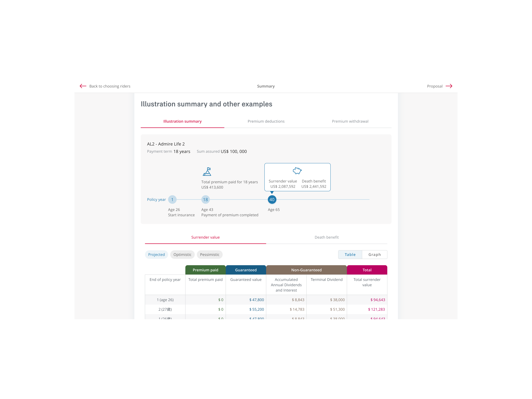Viewport: 532px width, 399px height.
Task: Proceed to the Proposal page
Action: coord(440,86)
